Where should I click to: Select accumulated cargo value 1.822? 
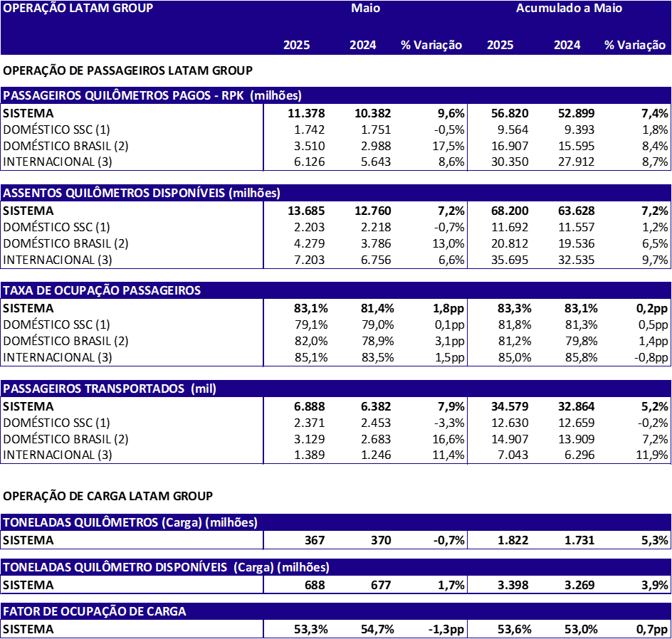point(513,541)
